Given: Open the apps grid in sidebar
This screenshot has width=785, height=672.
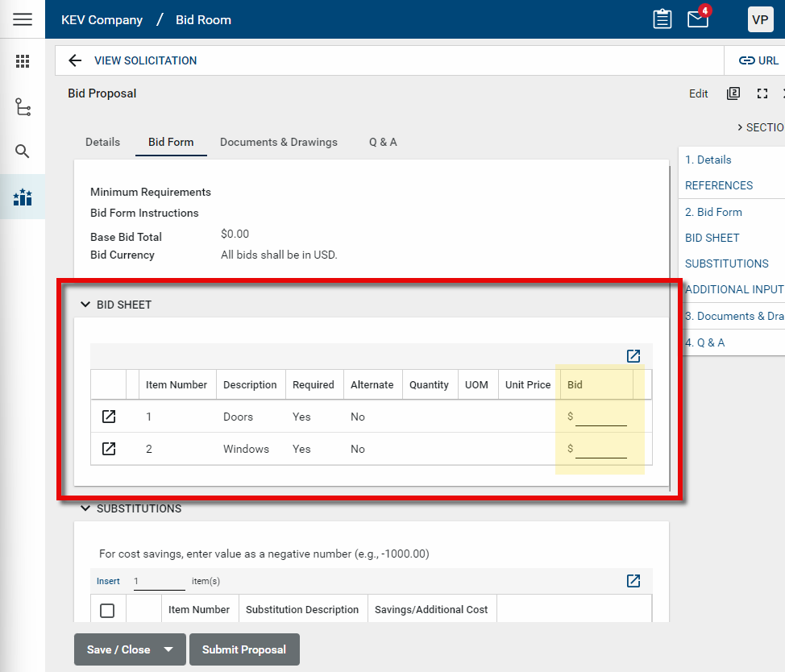Looking at the screenshot, I should click(x=23, y=61).
